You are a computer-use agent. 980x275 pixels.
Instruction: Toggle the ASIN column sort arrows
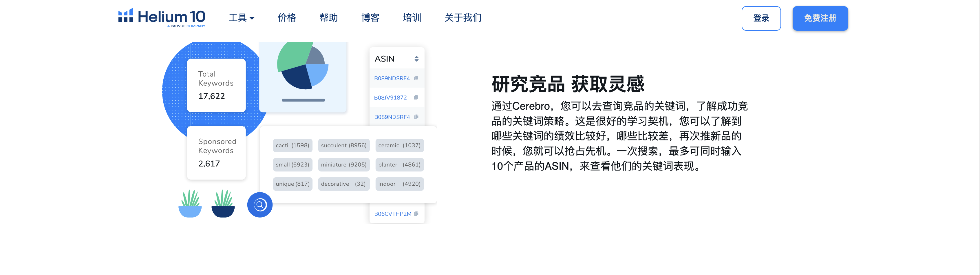point(416,59)
